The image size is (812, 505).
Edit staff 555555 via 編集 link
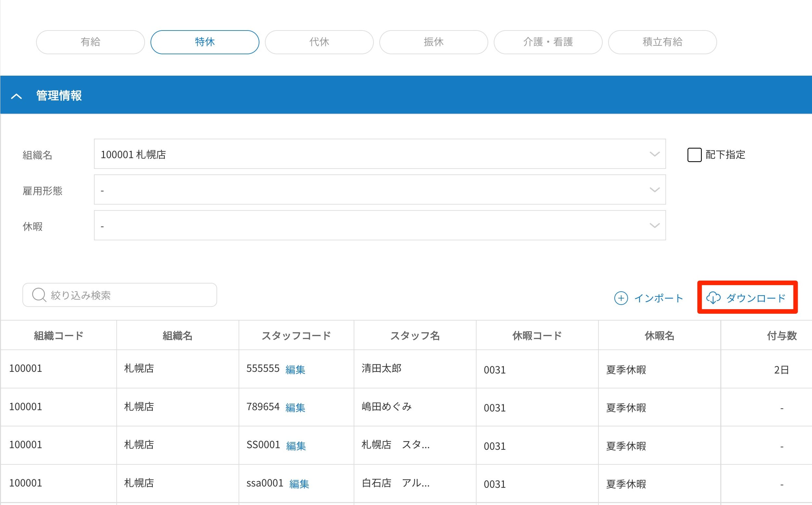click(x=295, y=369)
